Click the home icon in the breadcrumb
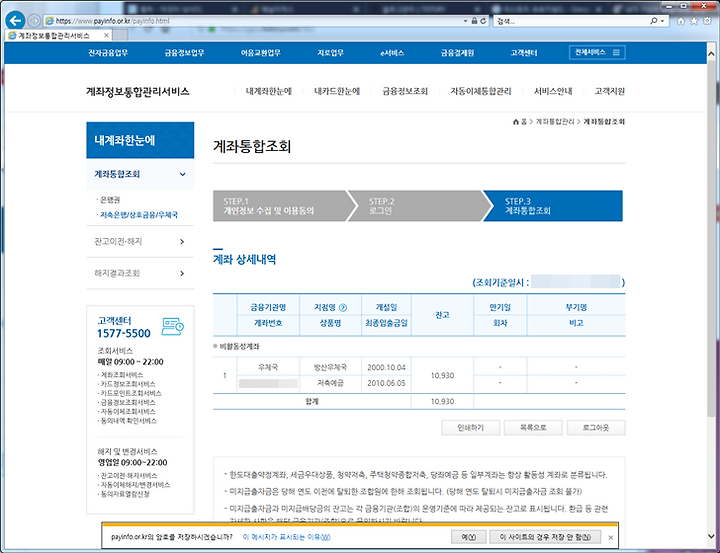 (516, 122)
